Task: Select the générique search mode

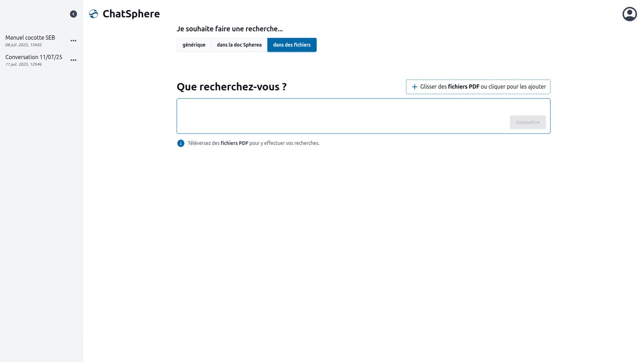Action: tap(194, 45)
